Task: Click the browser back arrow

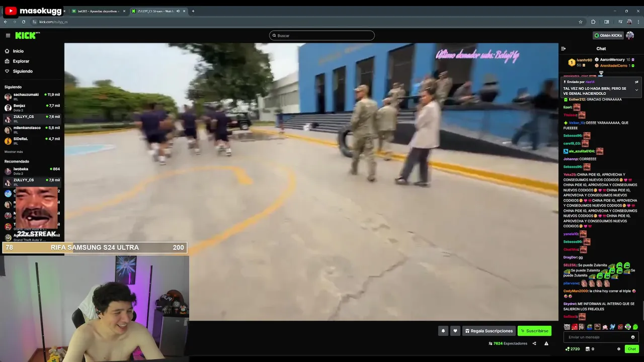Action: 6,22
